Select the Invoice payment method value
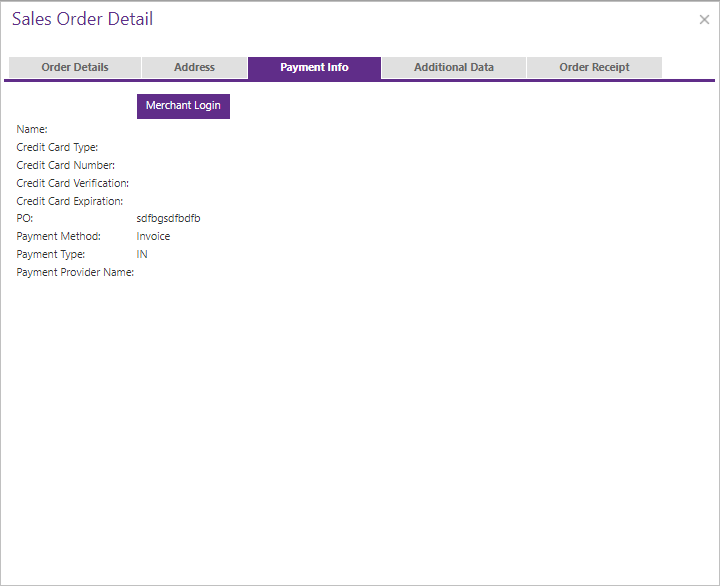720x586 pixels. (153, 237)
